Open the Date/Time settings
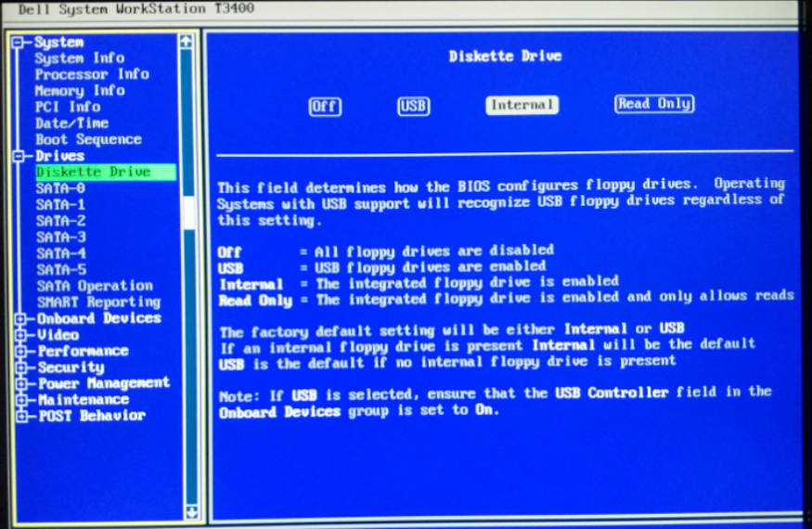 [x=71, y=123]
